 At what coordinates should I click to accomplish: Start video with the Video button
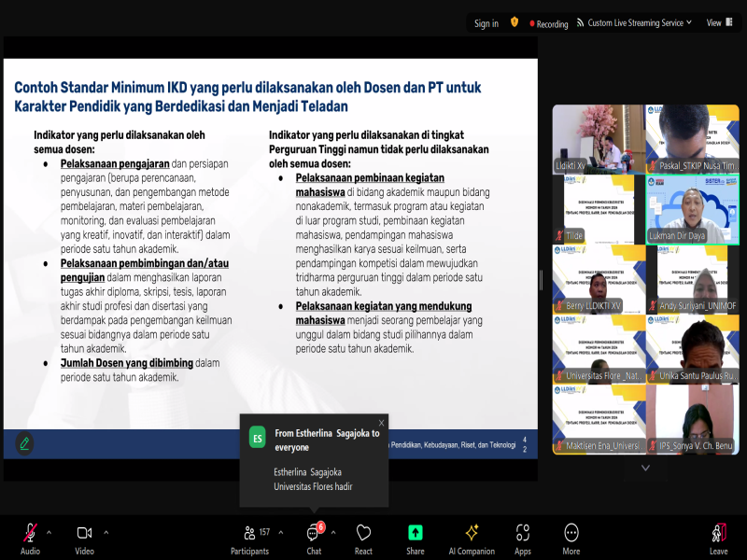(x=84, y=539)
